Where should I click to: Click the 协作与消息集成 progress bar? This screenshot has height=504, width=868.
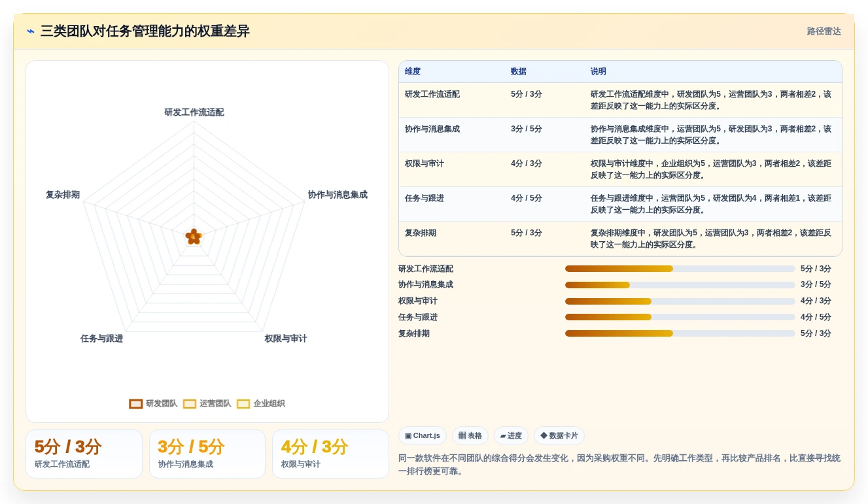coord(680,285)
